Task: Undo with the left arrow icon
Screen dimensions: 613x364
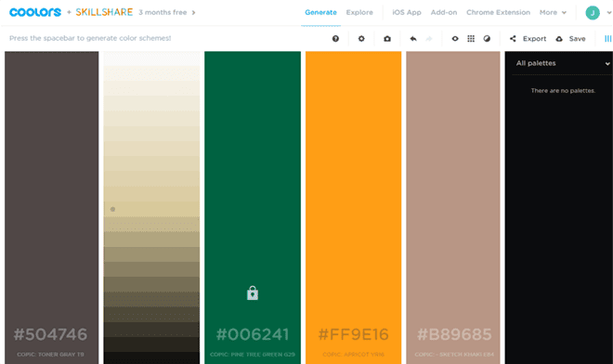Action: (x=413, y=38)
